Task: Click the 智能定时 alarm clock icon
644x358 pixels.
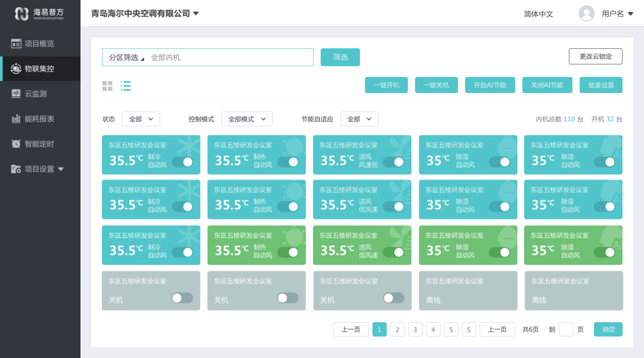Action: point(16,144)
